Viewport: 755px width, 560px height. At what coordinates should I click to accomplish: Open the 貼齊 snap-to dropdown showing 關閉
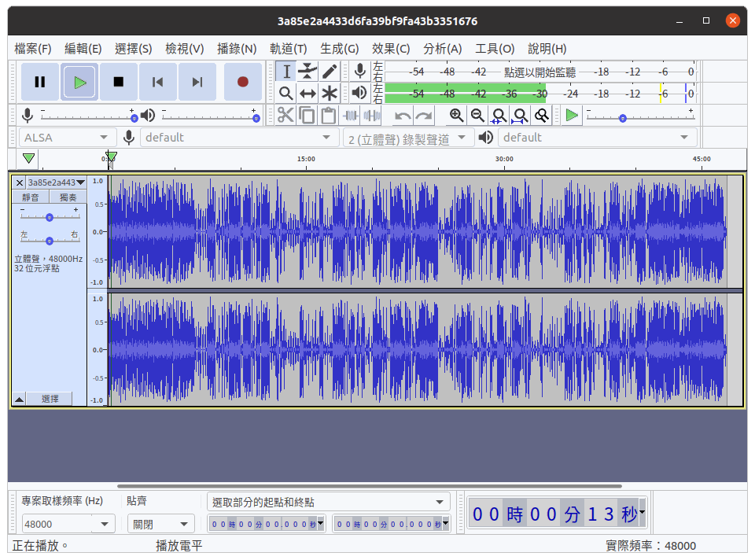tap(160, 524)
